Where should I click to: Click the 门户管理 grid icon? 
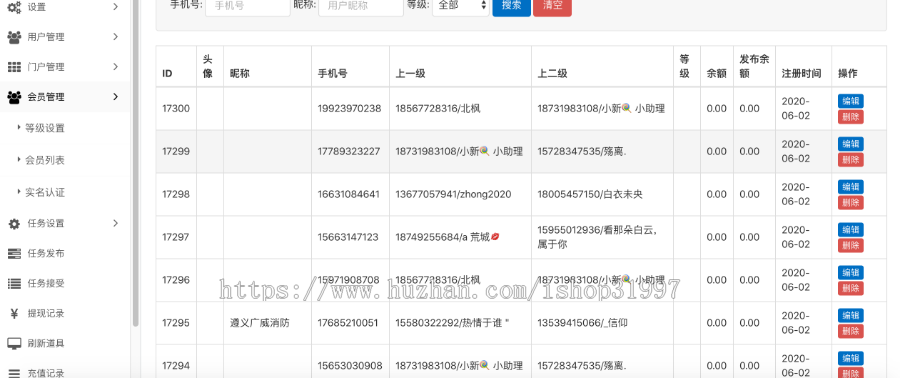pos(14,67)
